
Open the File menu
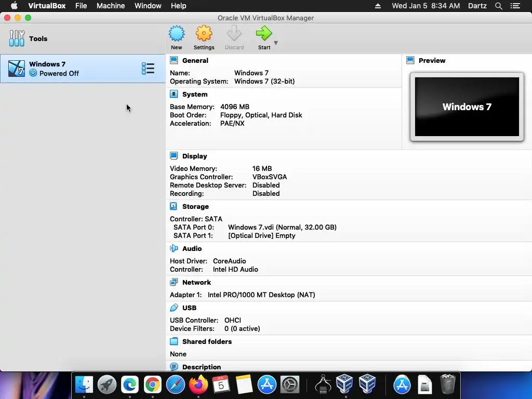coord(81,6)
